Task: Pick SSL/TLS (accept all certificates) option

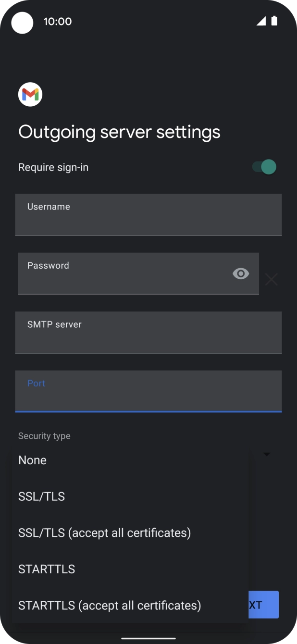Action: point(105,533)
